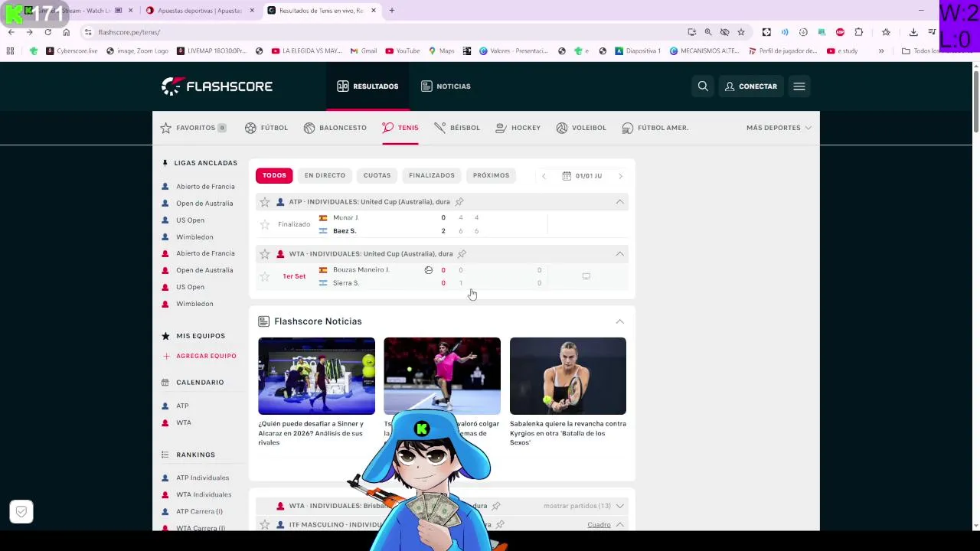Open the live stream icon for Sierra match
Viewport: 980px width, 551px height.
pos(586,276)
